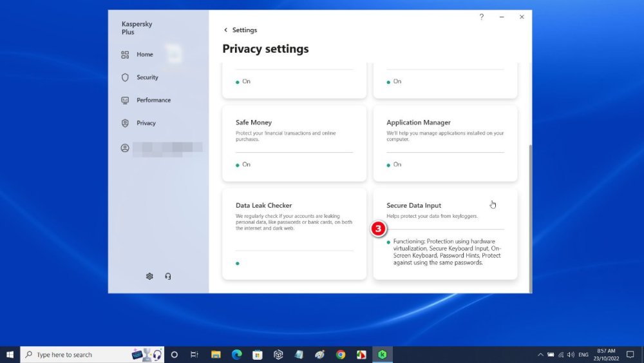644x363 pixels.
Task: Go to the Performance section
Action: [146, 100]
